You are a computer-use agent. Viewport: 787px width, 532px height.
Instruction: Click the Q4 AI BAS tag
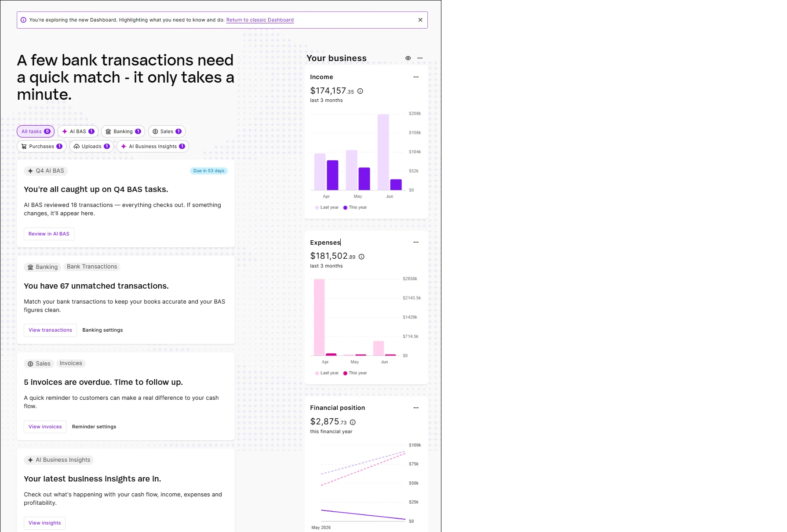[x=46, y=171]
